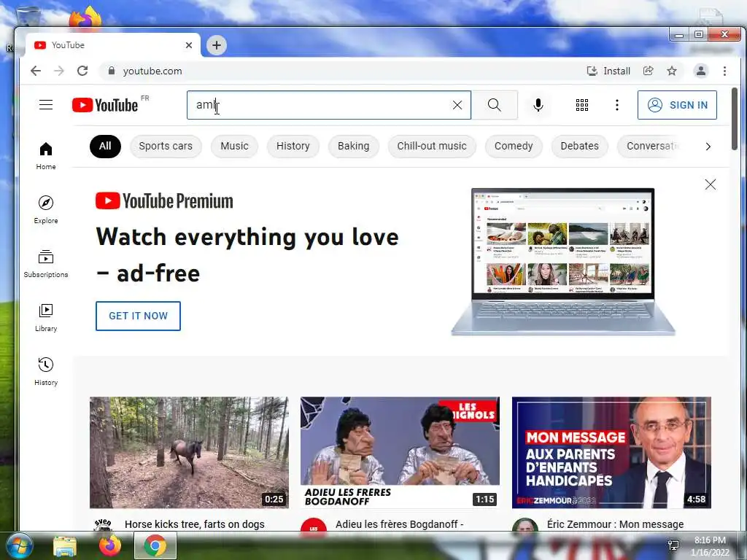Image resolution: width=747 pixels, height=560 pixels.
Task: Open Chrome's three-dot customize menu
Action: (x=724, y=71)
